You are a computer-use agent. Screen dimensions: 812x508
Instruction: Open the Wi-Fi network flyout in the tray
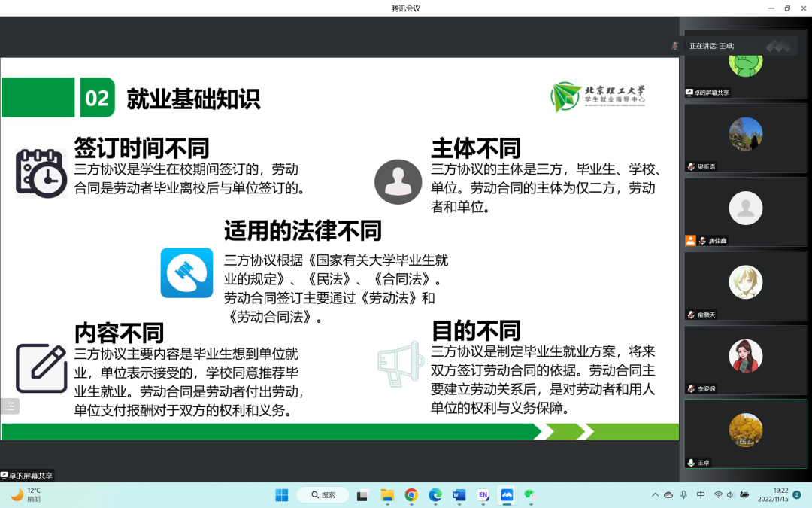click(718, 495)
